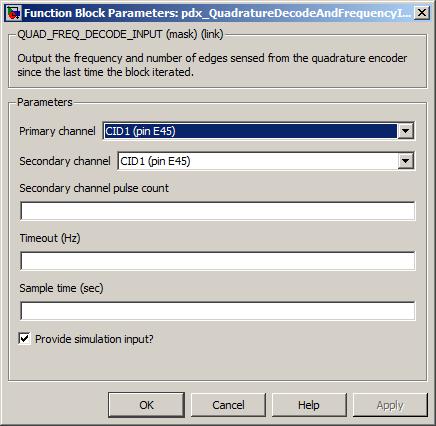Click the block description text
The image size is (436, 426).
click(212, 65)
